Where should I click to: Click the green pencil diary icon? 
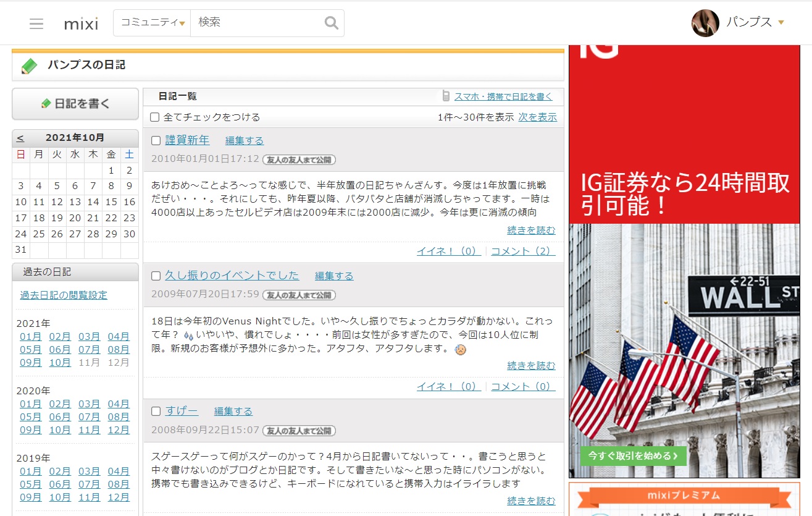pyautogui.click(x=29, y=66)
